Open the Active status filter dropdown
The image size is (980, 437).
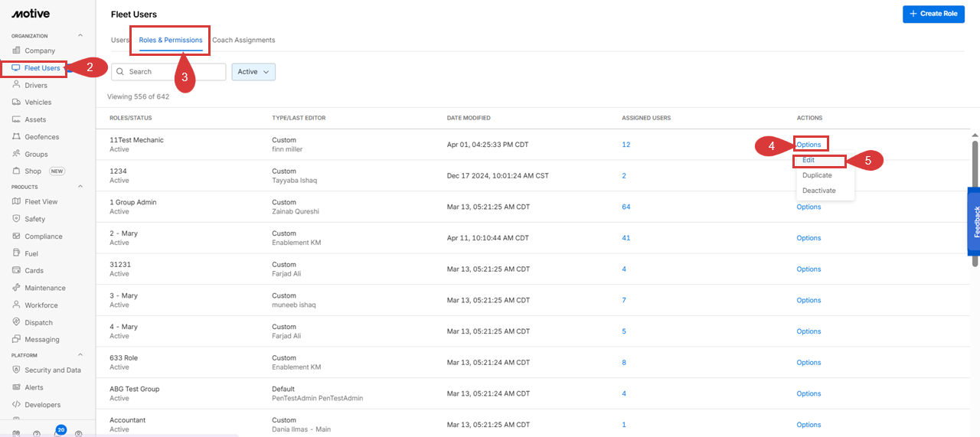tap(253, 72)
